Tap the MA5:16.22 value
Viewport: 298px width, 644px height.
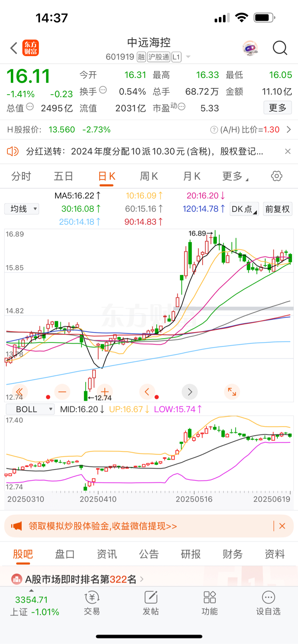point(78,196)
